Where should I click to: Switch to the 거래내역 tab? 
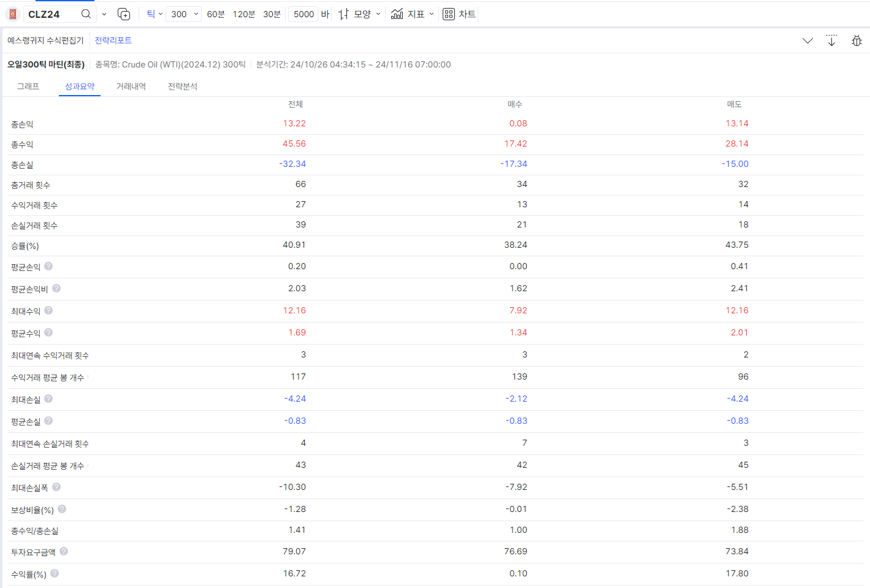point(131,86)
